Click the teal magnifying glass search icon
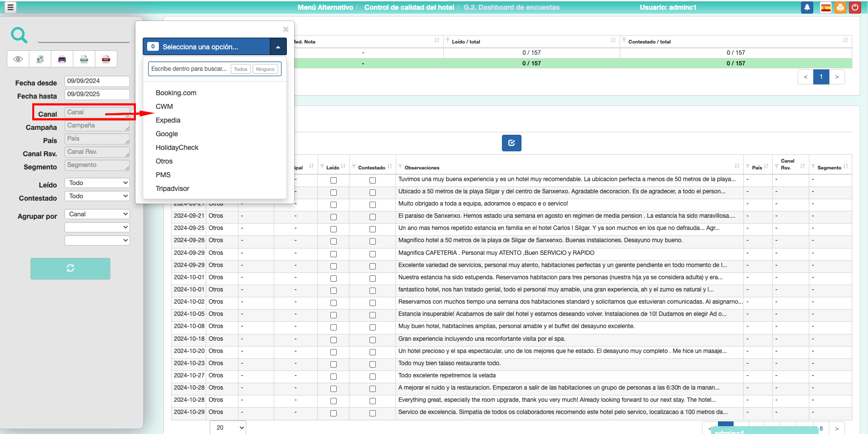The height and width of the screenshot is (434, 868). (x=19, y=35)
